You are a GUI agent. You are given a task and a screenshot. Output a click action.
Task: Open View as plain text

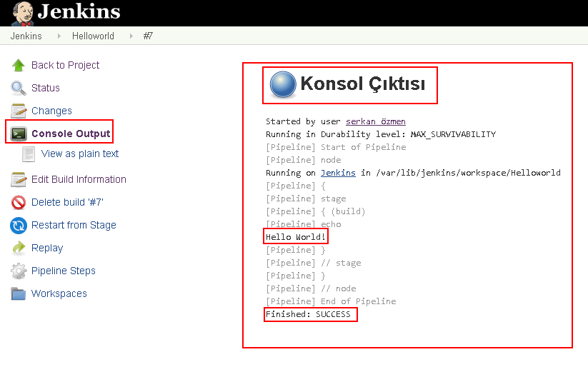coord(80,154)
